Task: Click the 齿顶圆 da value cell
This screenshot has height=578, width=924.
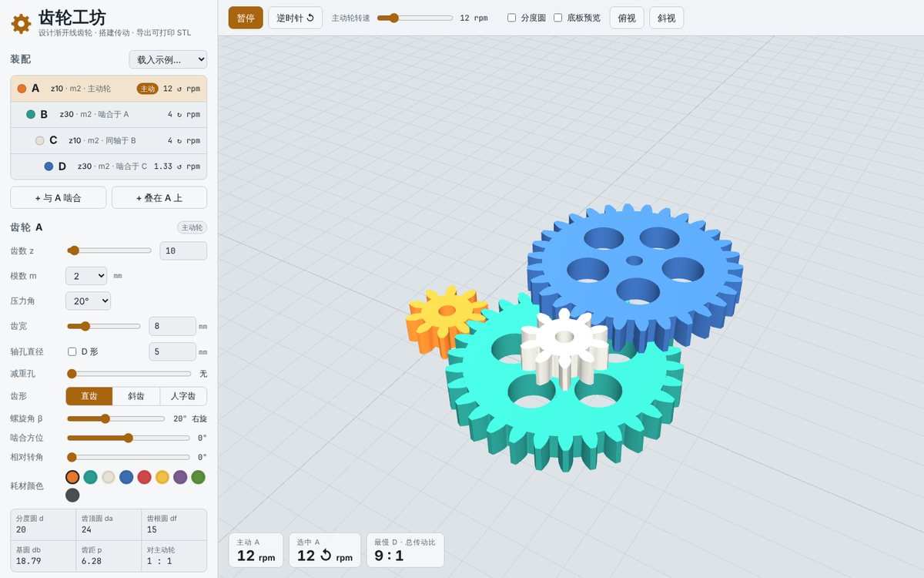Action: pyautogui.click(x=109, y=524)
